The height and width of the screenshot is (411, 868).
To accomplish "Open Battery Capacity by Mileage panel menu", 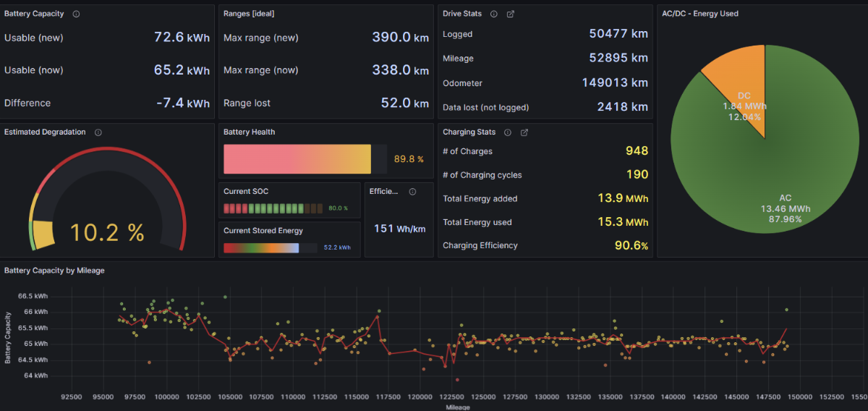I will pyautogui.click(x=54, y=271).
